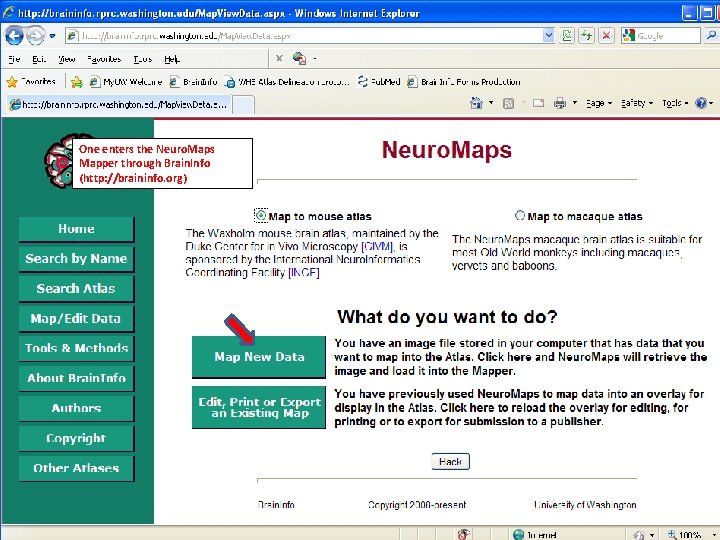Click the New Tab button
This screenshot has height=540, width=720.
pos(243,105)
